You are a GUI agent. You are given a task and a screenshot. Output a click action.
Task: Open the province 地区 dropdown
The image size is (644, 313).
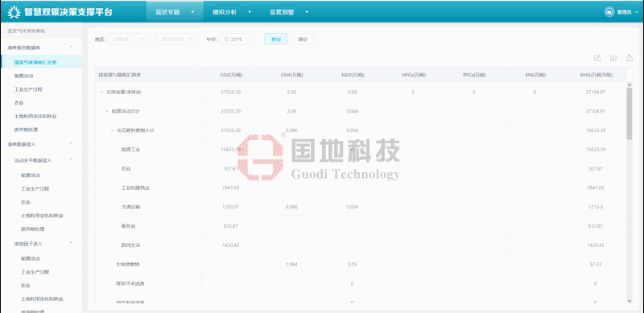click(x=129, y=39)
